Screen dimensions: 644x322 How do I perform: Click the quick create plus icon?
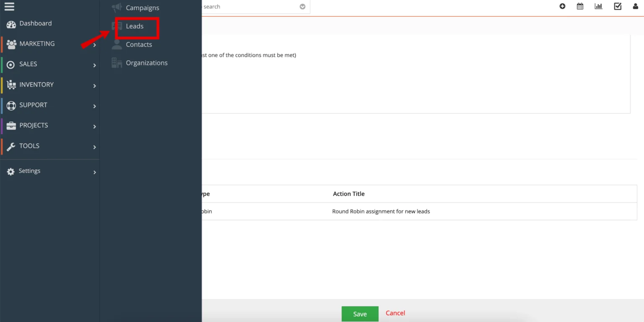562,6
